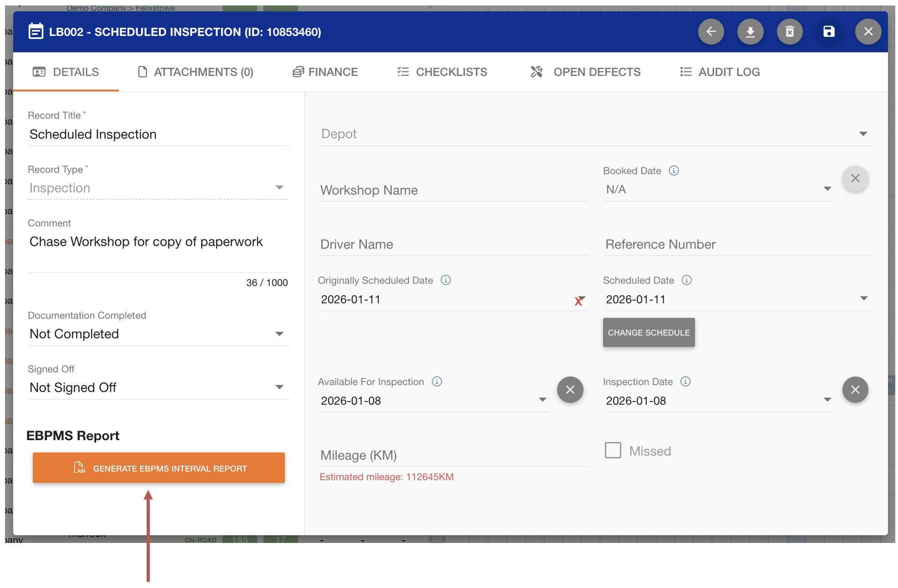
Task: Show info for Originally Scheduled Date
Action: point(446,280)
